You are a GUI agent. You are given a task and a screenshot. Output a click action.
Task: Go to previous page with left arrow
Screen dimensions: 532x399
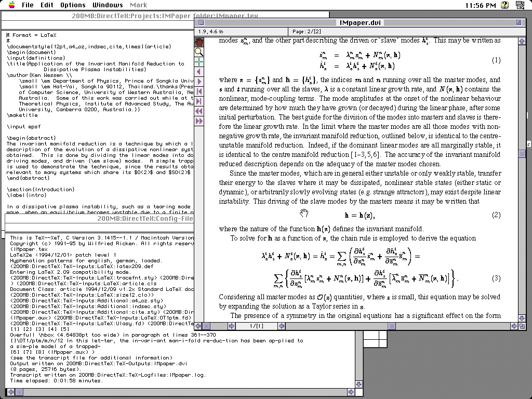click(199, 72)
